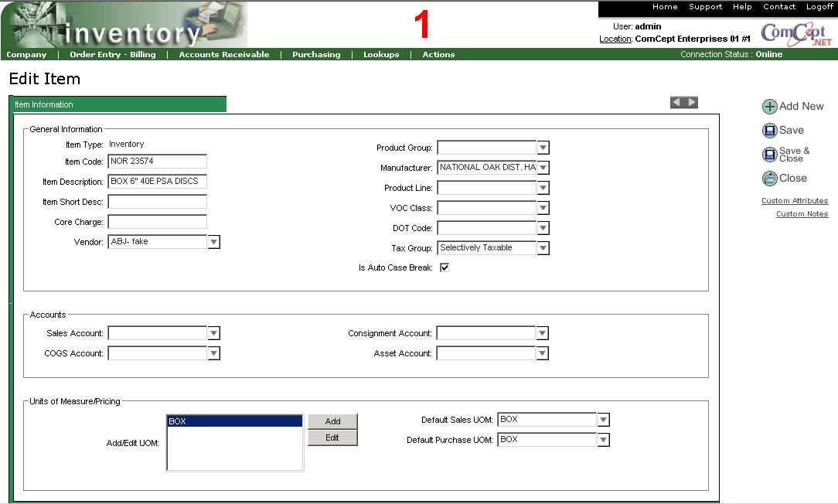Click the Save disk icon

pyautogui.click(x=769, y=131)
